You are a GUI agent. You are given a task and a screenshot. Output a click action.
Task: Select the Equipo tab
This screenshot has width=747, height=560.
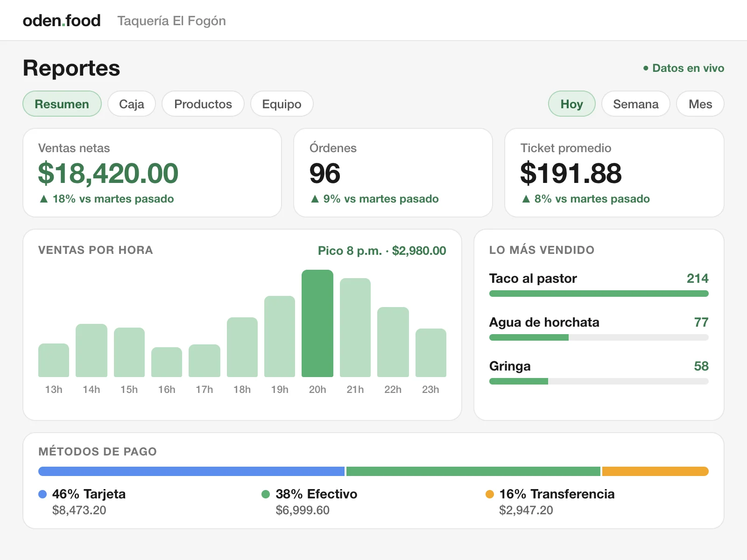pos(282,104)
